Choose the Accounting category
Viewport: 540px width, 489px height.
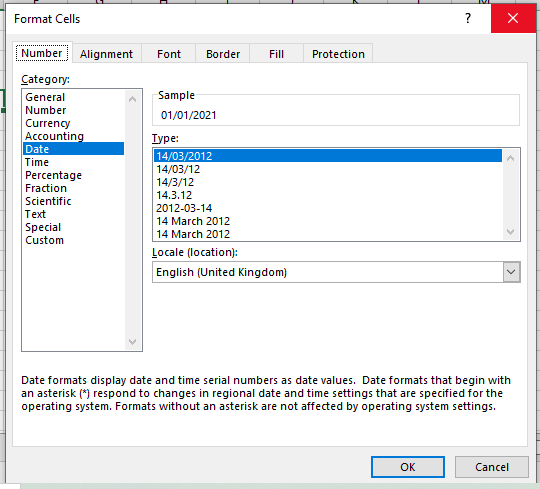pos(73,136)
